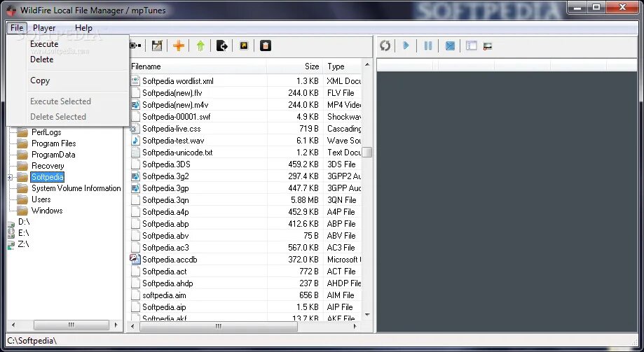
Task: Select Execute in the File menu
Action: [44, 44]
